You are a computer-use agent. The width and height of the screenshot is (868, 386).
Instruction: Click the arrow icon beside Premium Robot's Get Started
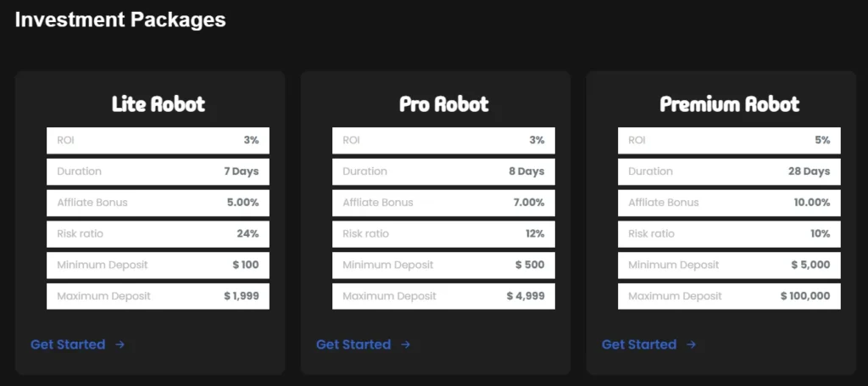click(x=692, y=344)
